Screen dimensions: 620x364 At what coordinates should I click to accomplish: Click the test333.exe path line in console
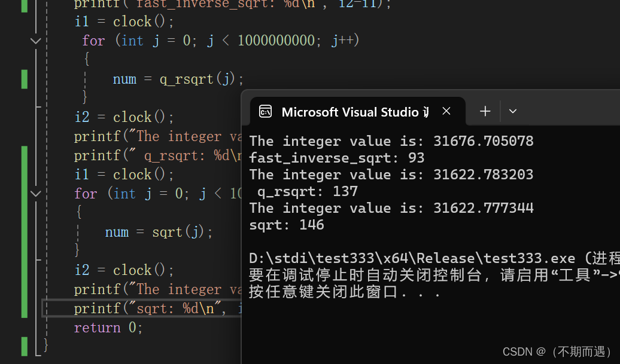[x=434, y=258]
